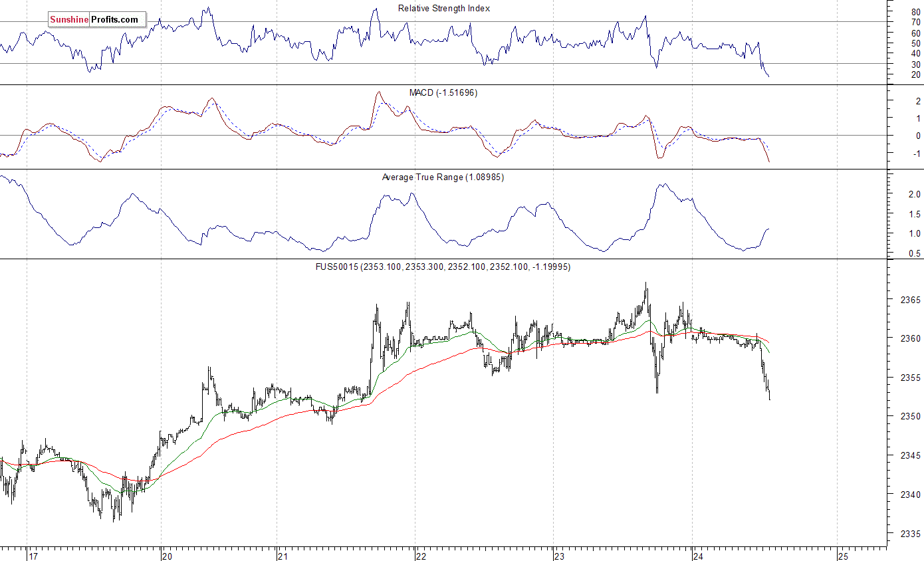Click the RSI axis value 30
Screen dimensions: 924x561
click(x=916, y=64)
